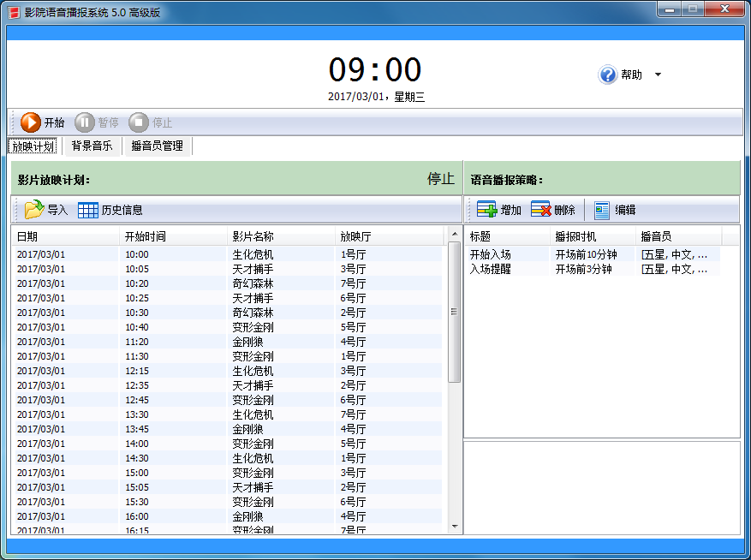751x560 pixels.
Task: Expand the 帮助 dropdown arrow
Action: [x=659, y=74]
